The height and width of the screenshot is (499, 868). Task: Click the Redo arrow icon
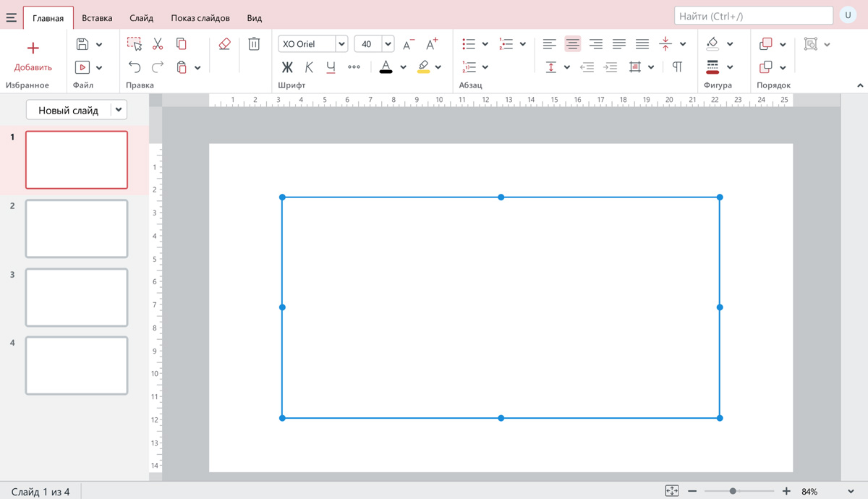click(158, 67)
